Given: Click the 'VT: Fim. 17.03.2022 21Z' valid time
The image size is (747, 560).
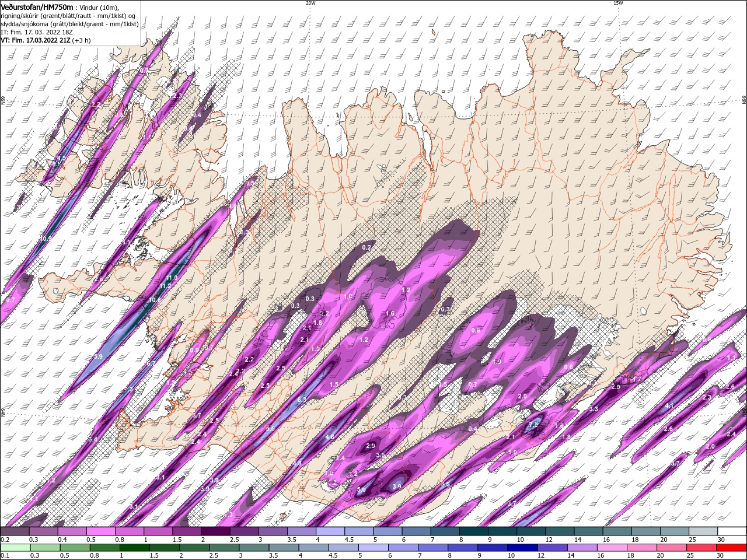Looking at the screenshot, I should [x=36, y=40].
